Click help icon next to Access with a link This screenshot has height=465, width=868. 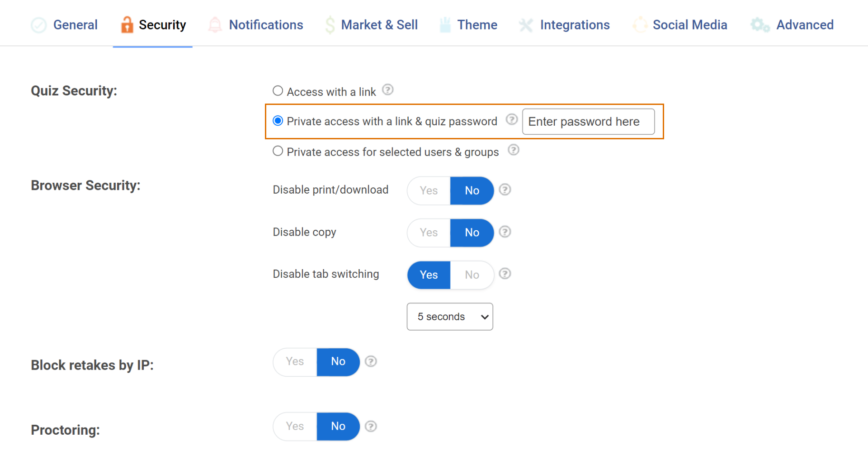[387, 90]
